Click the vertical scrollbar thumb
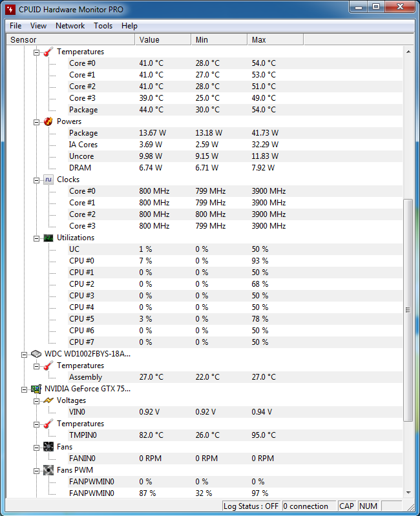The height and width of the screenshot is (516, 420). (x=408, y=310)
